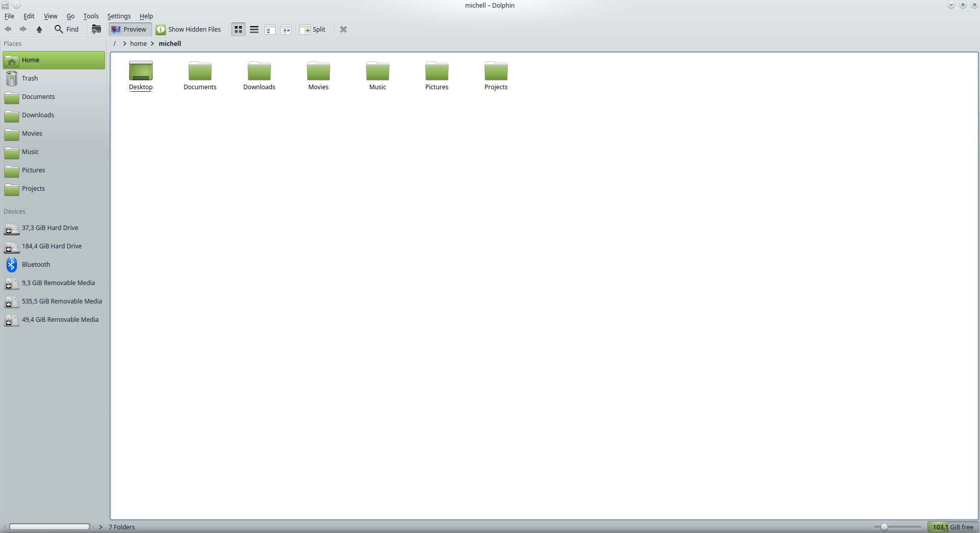Open the Find search tool
The width and height of the screenshot is (980, 533).
[x=67, y=29]
